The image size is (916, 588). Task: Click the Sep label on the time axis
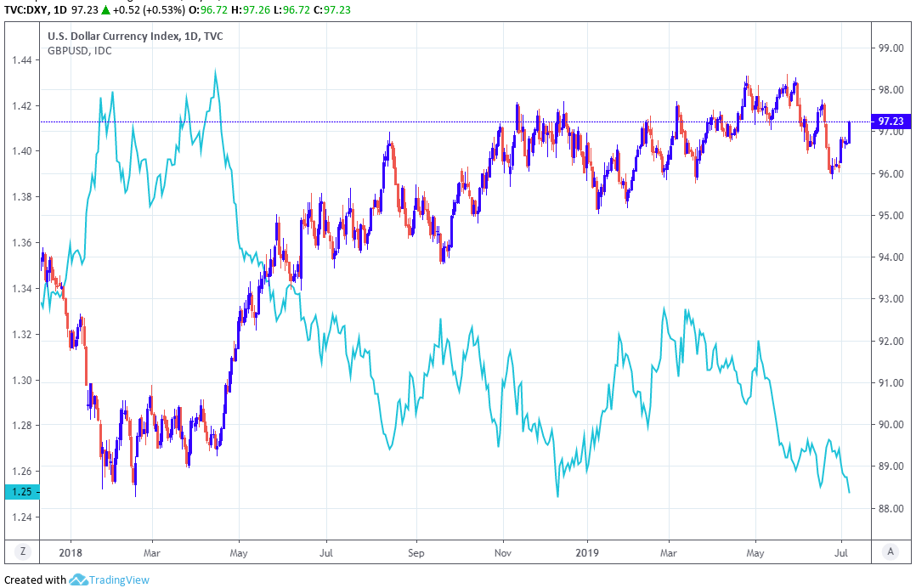416,551
